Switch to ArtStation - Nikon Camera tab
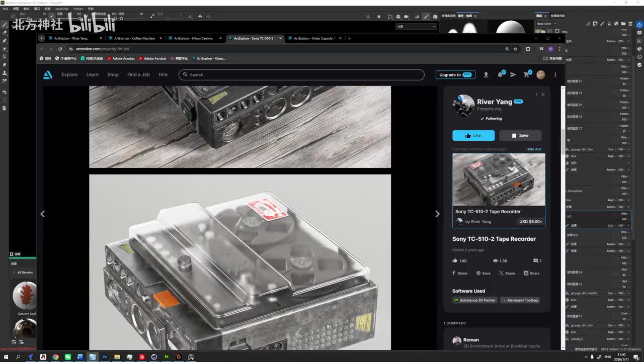Viewport: 644px width, 362px height. (x=194, y=38)
